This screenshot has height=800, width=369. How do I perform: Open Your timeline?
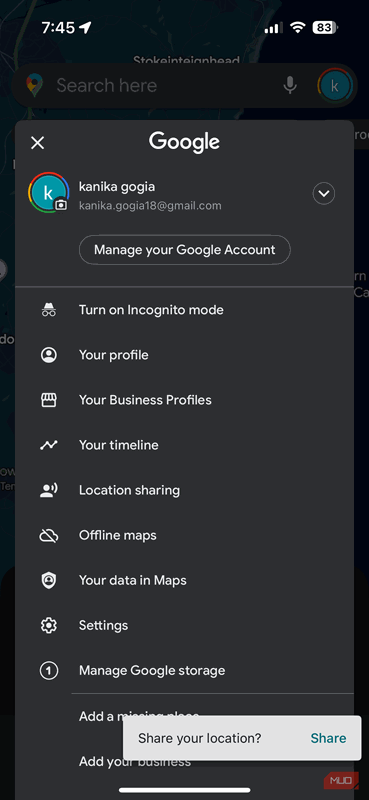click(x=118, y=445)
